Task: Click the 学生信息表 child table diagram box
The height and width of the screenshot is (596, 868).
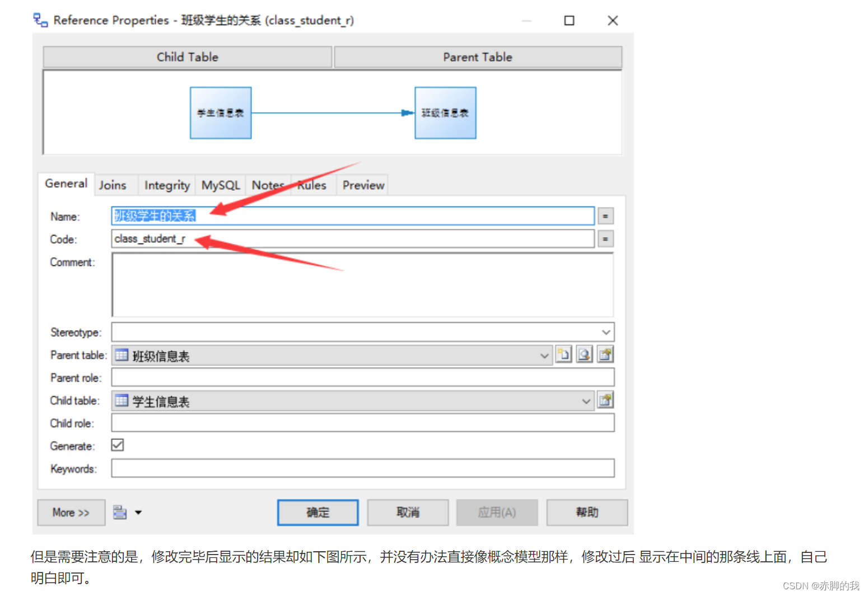Action: click(x=221, y=113)
